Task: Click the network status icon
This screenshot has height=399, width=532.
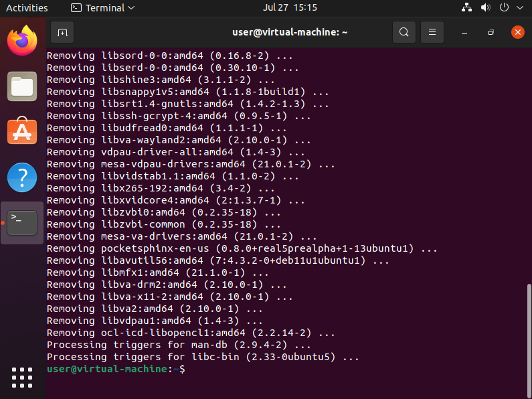Action: [x=467, y=8]
